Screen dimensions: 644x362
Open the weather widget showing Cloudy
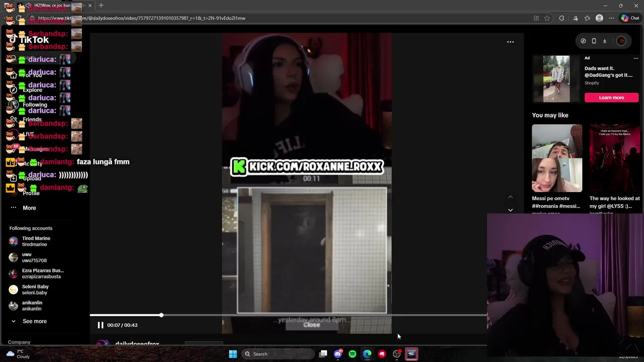click(18, 354)
